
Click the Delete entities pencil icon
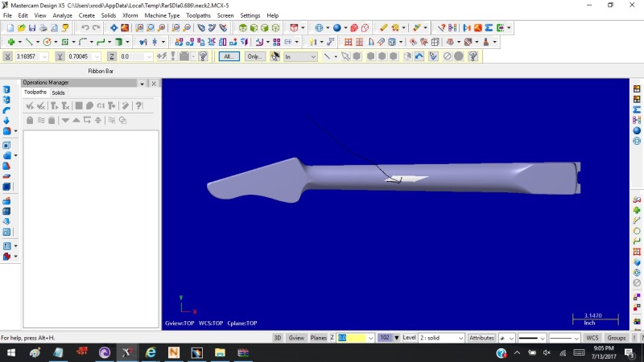(384, 28)
